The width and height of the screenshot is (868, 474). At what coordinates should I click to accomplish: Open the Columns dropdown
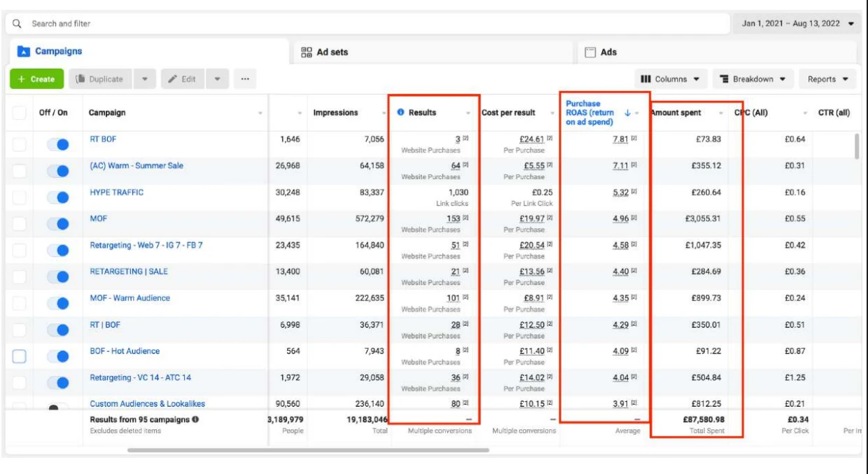pos(670,79)
